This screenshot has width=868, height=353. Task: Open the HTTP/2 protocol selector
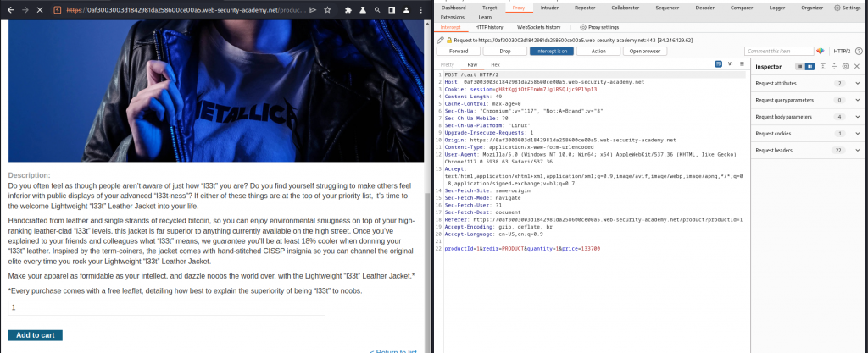click(842, 51)
